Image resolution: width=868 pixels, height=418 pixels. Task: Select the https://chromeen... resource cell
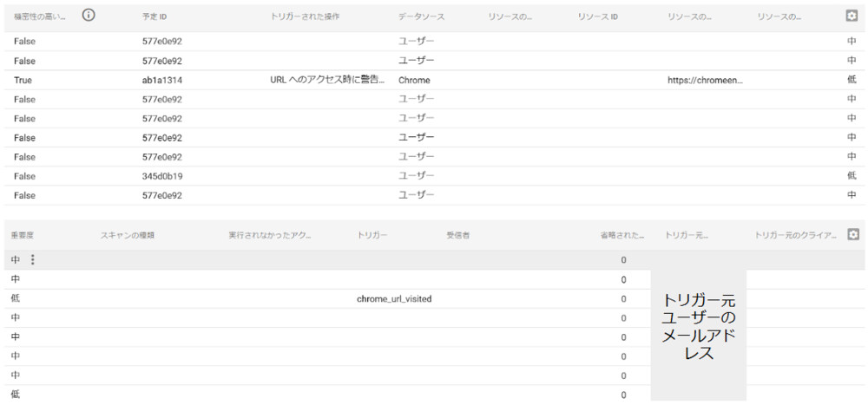[705, 80]
